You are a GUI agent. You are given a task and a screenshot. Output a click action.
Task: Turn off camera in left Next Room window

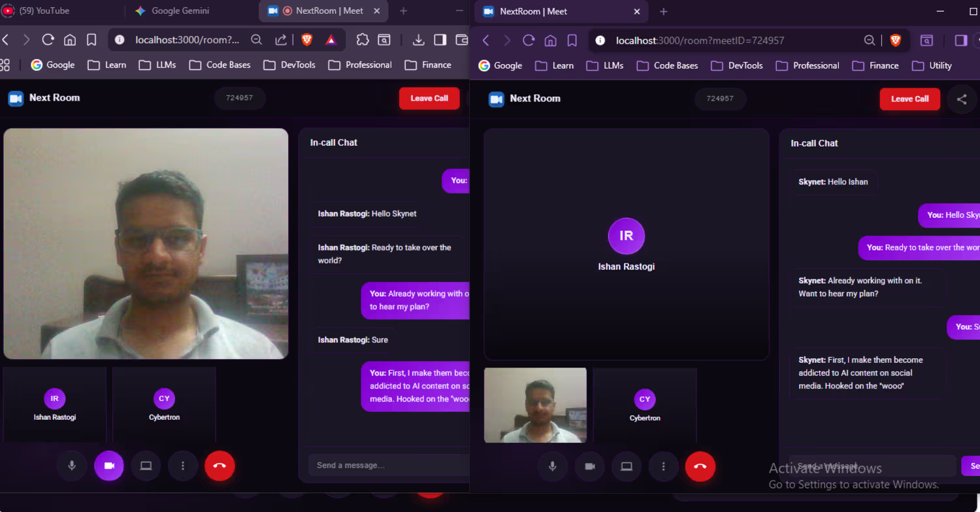click(109, 466)
